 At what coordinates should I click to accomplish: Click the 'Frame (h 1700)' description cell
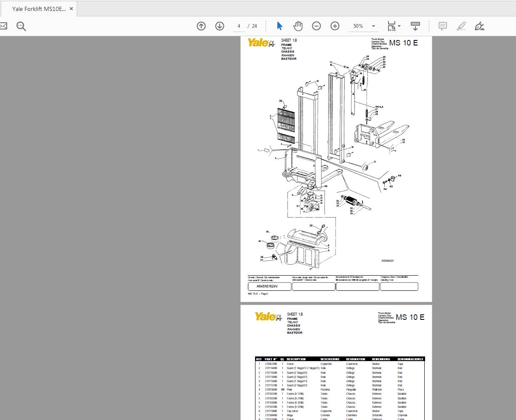[x=295, y=394]
